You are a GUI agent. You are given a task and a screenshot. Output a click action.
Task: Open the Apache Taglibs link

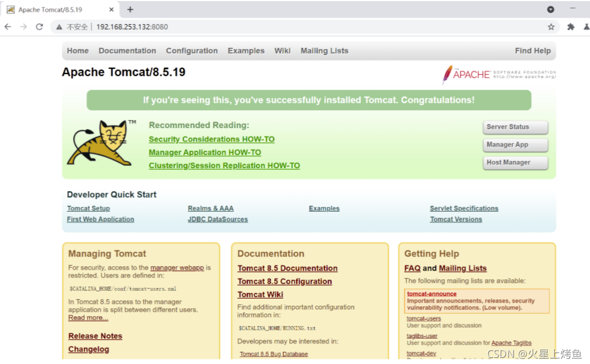pos(511,343)
